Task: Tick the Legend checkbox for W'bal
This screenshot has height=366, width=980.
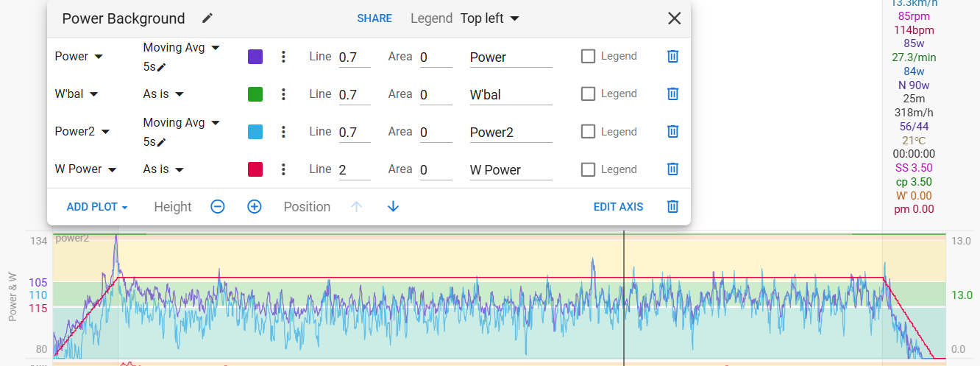Action: [588, 94]
